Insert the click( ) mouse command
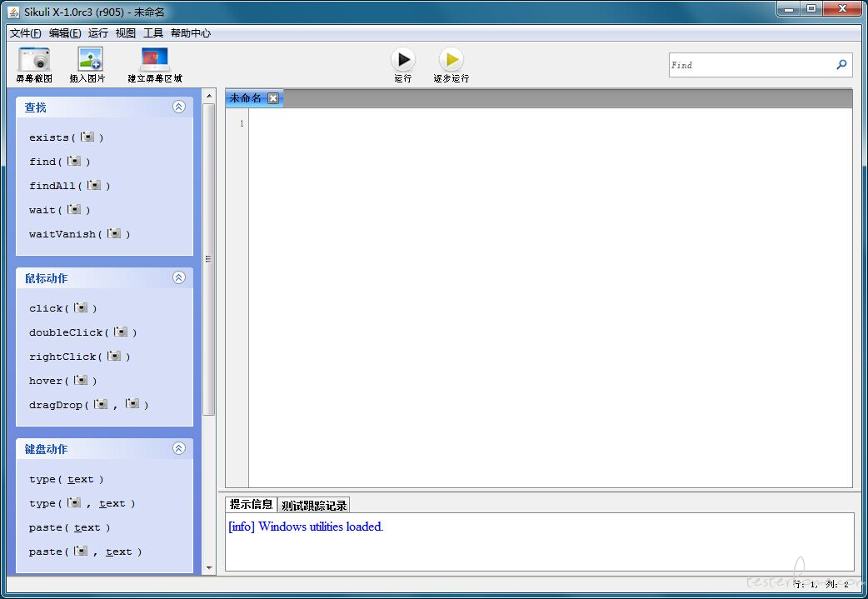 point(62,307)
